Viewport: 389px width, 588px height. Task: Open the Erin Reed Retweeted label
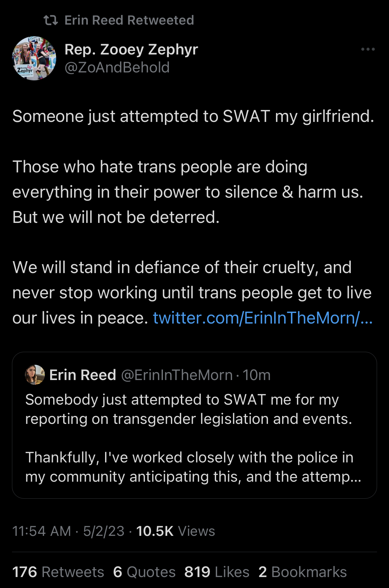129,21
